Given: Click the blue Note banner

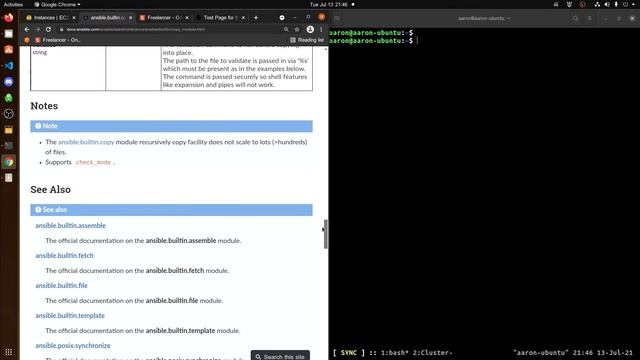Looking at the screenshot, I should point(171,126).
